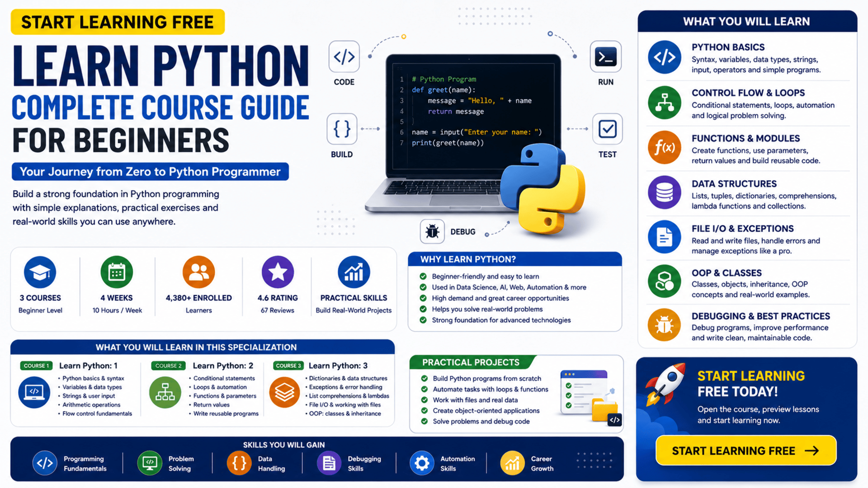Click the WHY LEARN PYTHON? header

pos(514,259)
